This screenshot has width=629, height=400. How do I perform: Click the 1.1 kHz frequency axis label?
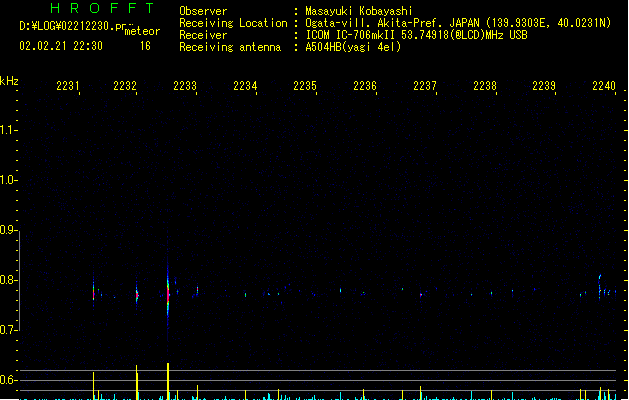[x=8, y=130]
